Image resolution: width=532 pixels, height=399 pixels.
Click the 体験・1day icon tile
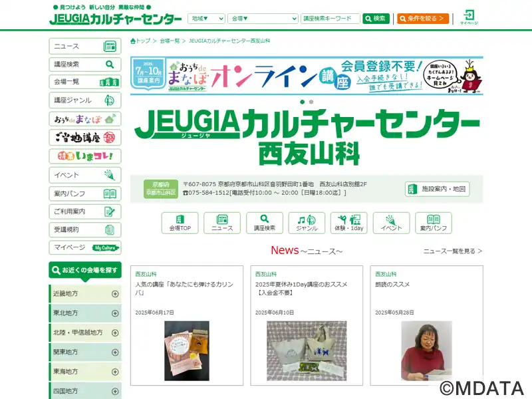[348, 223]
